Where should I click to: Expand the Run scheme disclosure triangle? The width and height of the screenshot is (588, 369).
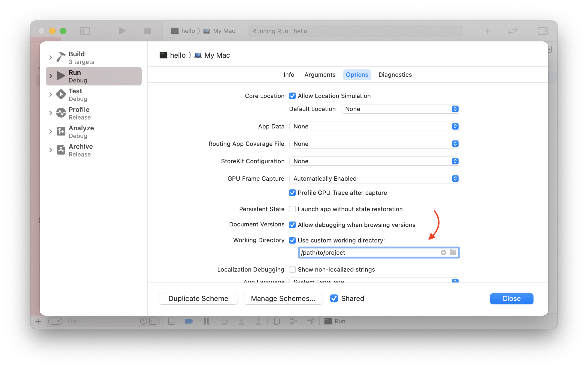pos(50,76)
